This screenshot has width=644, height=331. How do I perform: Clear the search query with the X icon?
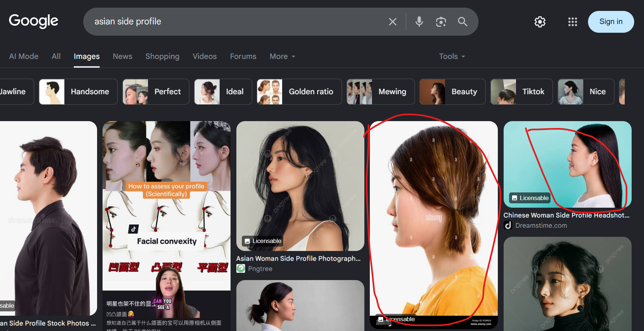pos(392,22)
